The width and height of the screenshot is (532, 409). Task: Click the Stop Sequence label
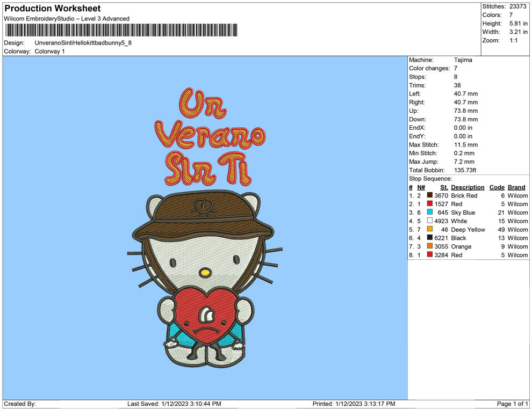click(x=430, y=179)
